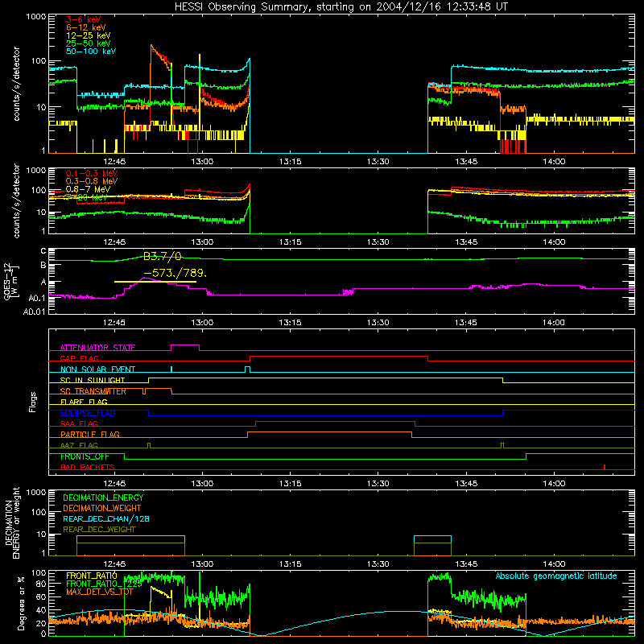Screen dimensions: 644x644
Task: Click counts/s/detector axis title of MeV panel
Action: (x=16, y=200)
